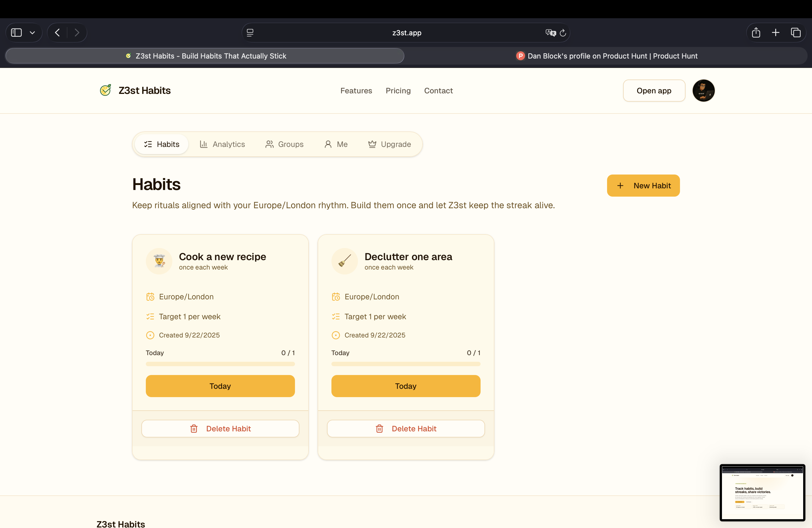Open the Features nav link

(x=356, y=90)
